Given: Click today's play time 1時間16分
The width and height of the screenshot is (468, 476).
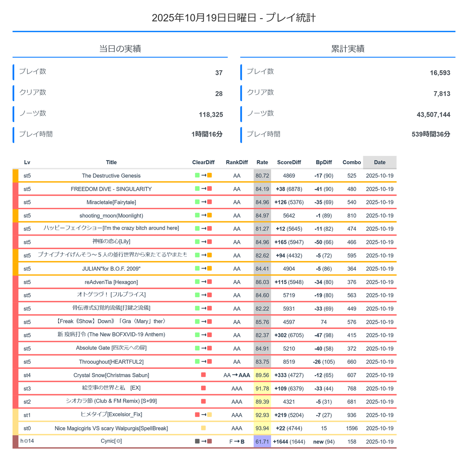Looking at the screenshot, I should (207, 134).
